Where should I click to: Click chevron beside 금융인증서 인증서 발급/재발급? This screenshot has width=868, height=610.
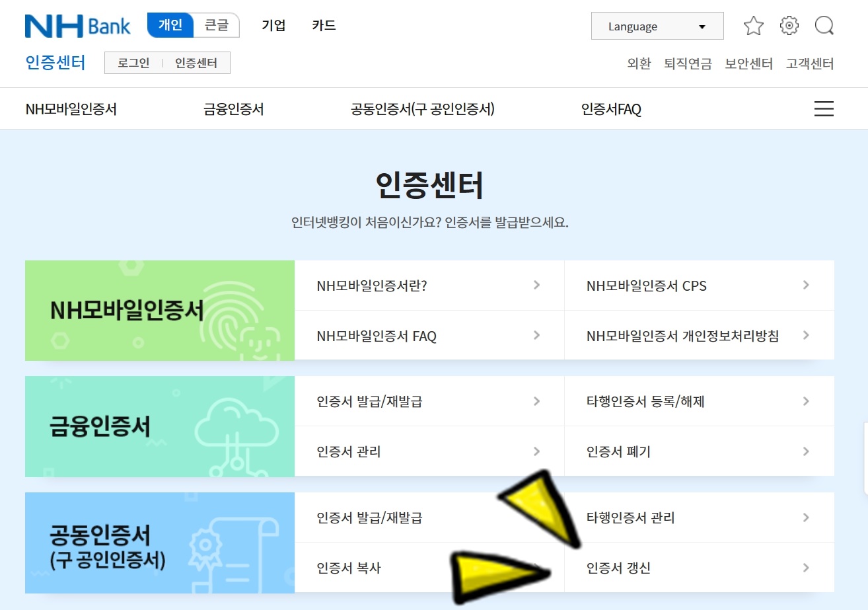tap(536, 401)
